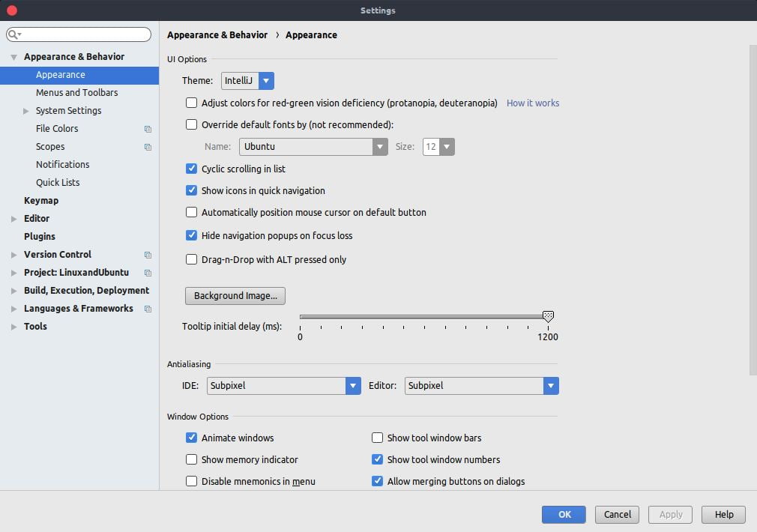Click the Background Image button
Screen dimensions: 757x532
pyautogui.click(x=235, y=295)
